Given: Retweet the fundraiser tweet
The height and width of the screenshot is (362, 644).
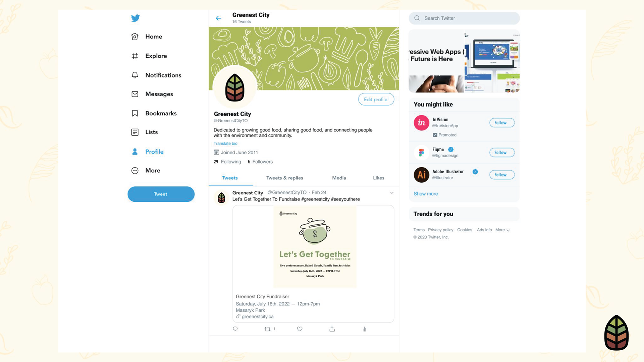Looking at the screenshot, I should pos(268,329).
